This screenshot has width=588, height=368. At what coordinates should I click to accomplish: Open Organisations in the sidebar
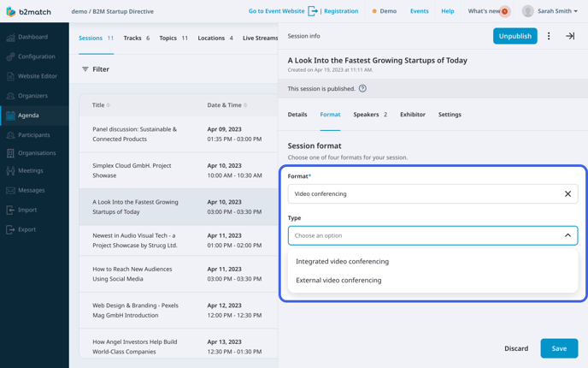point(37,153)
